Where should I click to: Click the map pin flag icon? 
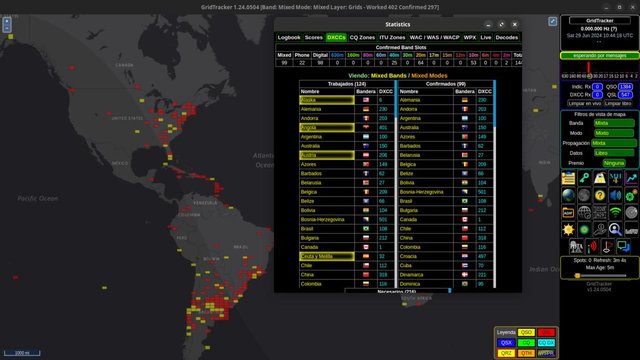coord(607,246)
